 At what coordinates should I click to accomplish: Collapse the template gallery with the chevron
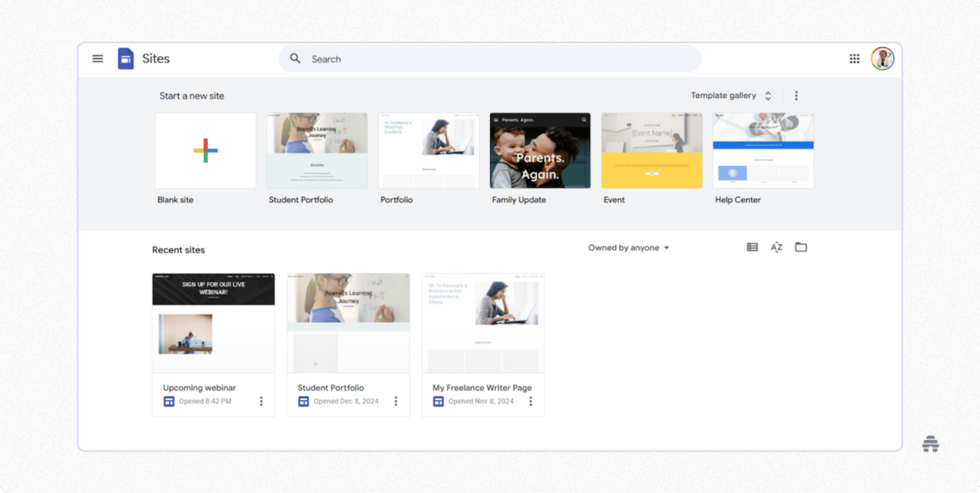[767, 96]
